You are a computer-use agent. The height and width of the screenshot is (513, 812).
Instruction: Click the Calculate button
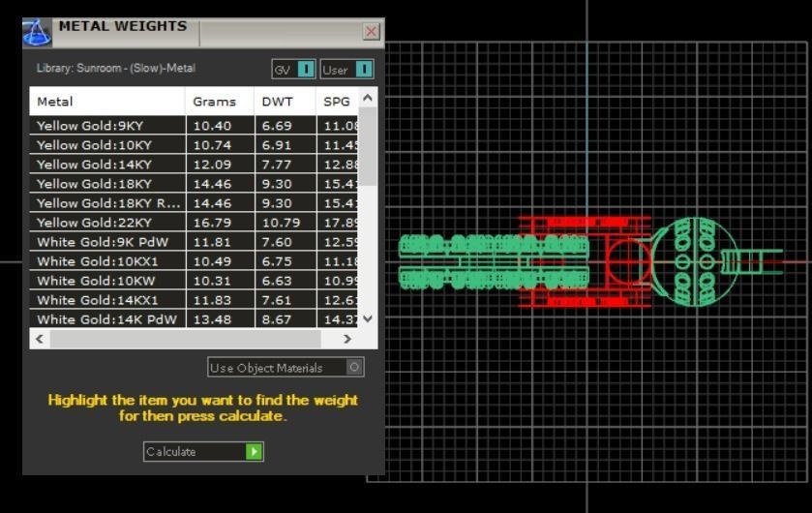(203, 451)
